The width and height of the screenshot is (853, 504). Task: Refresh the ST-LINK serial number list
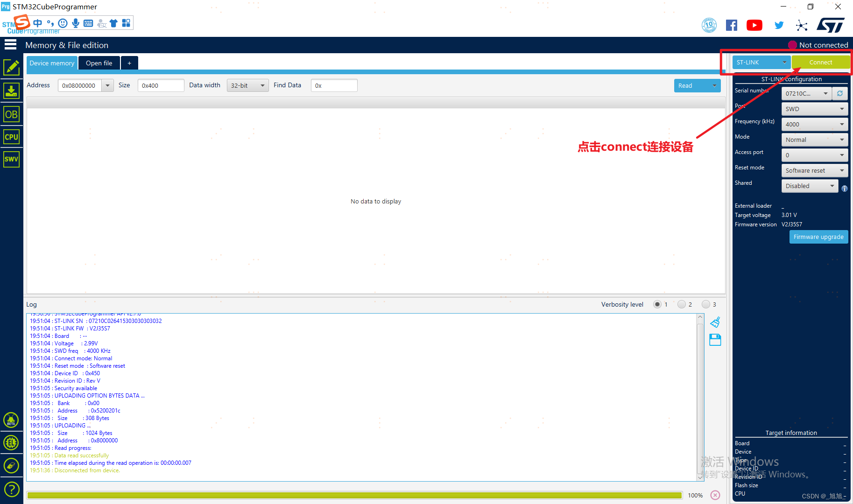pyautogui.click(x=840, y=93)
